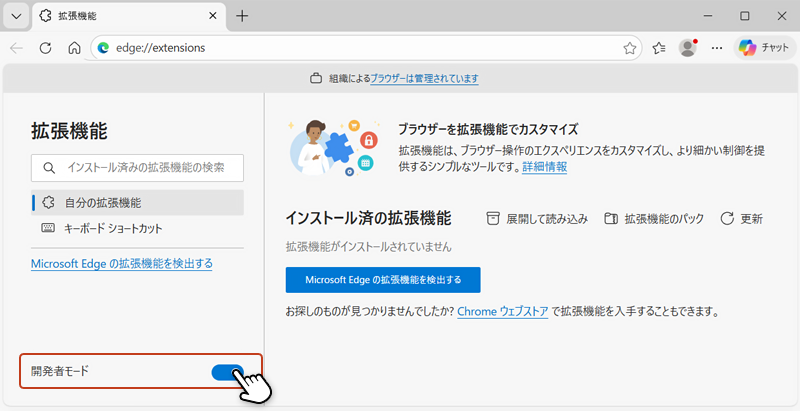Click the Edge logo in address bar
This screenshot has width=800, height=411.
point(104,48)
